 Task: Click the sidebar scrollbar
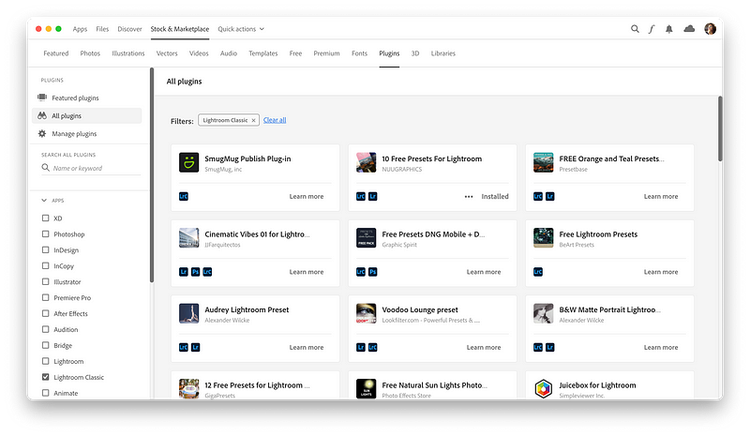152,174
